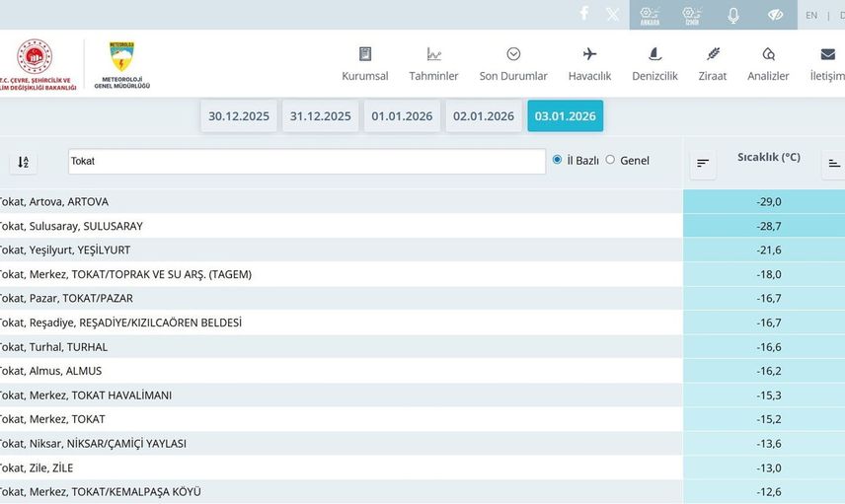
Task: Click the Artova -29,0 temperature cell
Action: coord(762,202)
